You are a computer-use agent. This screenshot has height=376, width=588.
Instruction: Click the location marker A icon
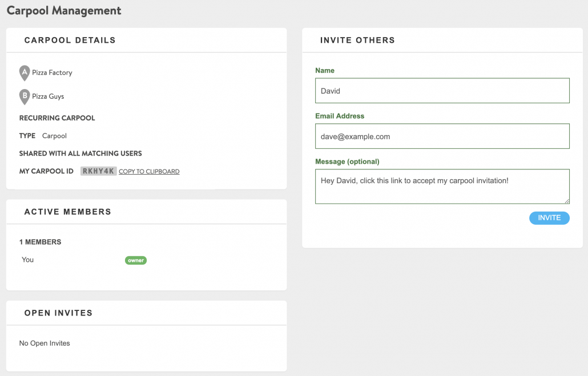click(25, 73)
